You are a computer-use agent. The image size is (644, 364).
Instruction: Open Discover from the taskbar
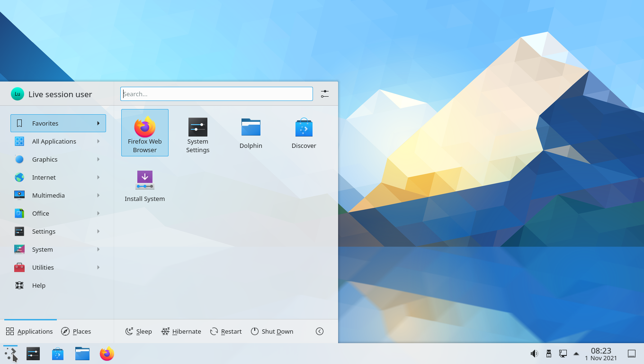[x=58, y=354]
